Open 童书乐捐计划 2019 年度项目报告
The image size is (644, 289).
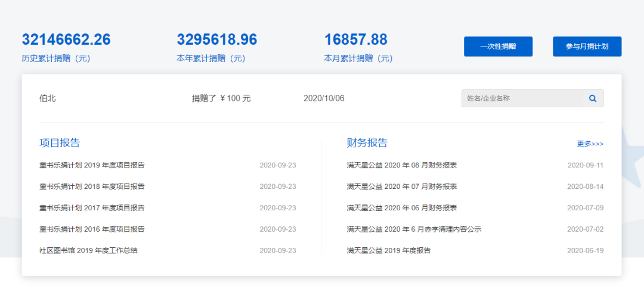click(x=92, y=166)
